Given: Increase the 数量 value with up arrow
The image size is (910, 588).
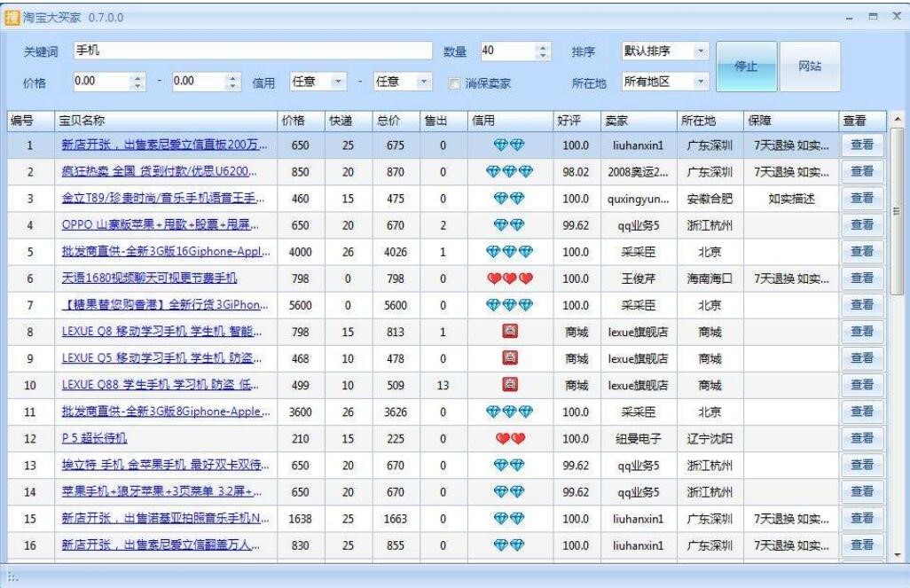Looking at the screenshot, I should 542,48.
